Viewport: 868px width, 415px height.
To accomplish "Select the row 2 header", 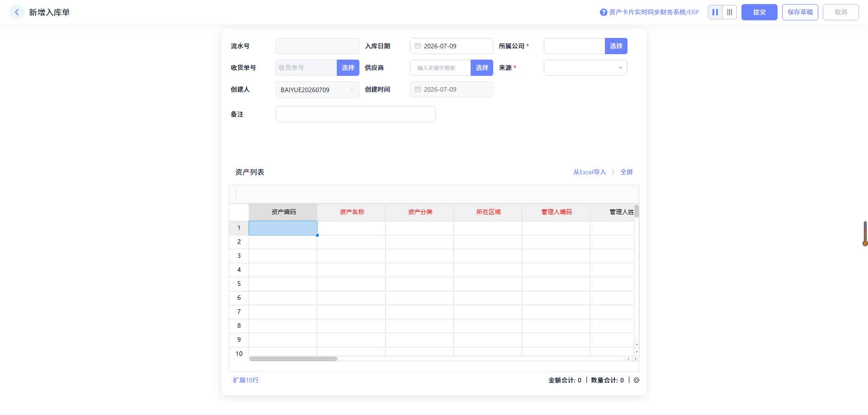I will 239,242.
